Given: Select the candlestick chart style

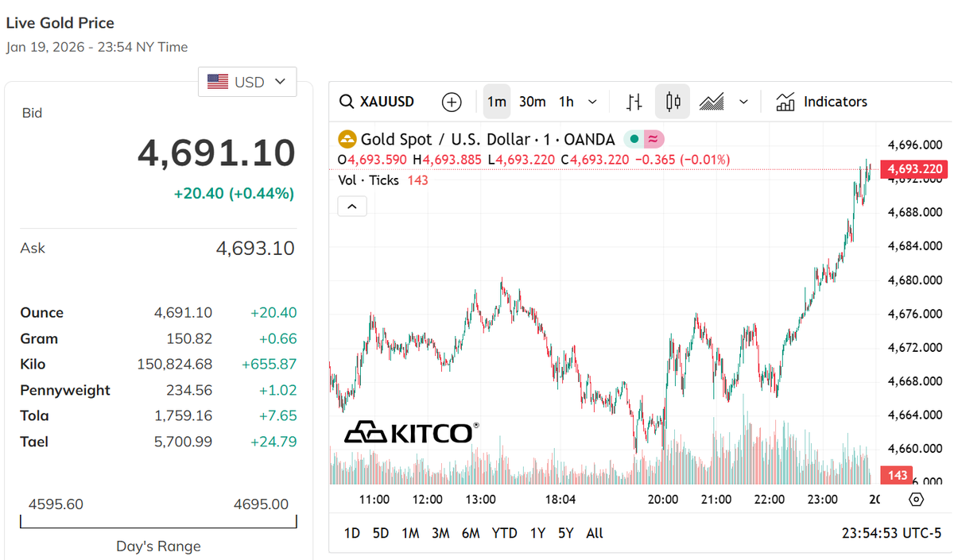Looking at the screenshot, I should point(673,102).
